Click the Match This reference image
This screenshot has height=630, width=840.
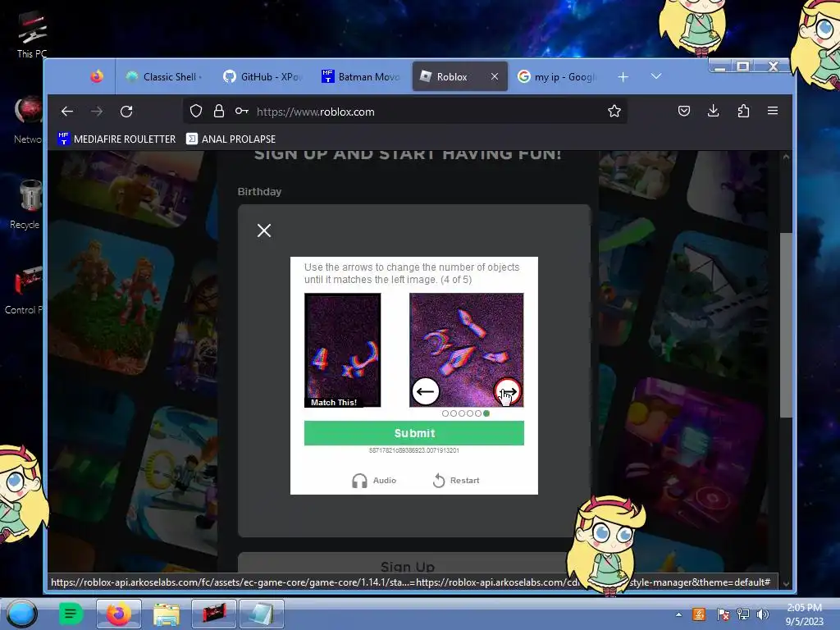[343, 349]
